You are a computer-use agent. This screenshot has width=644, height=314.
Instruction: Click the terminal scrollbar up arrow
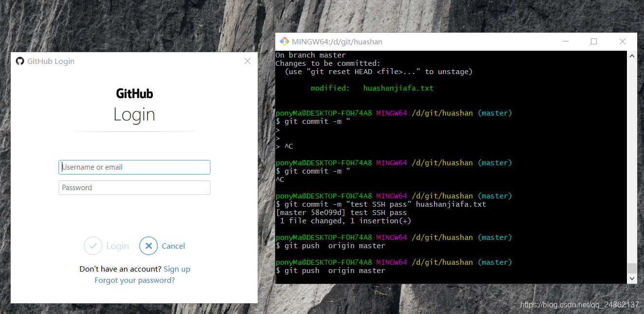coord(632,56)
